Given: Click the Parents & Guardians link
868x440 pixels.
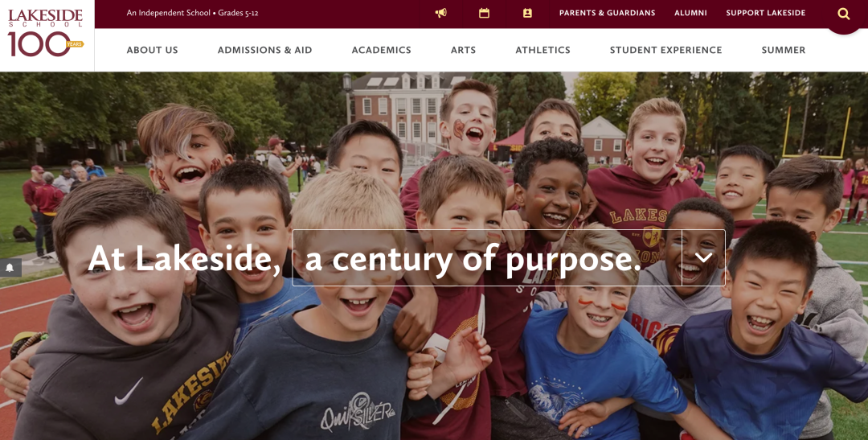Looking at the screenshot, I should click(608, 13).
